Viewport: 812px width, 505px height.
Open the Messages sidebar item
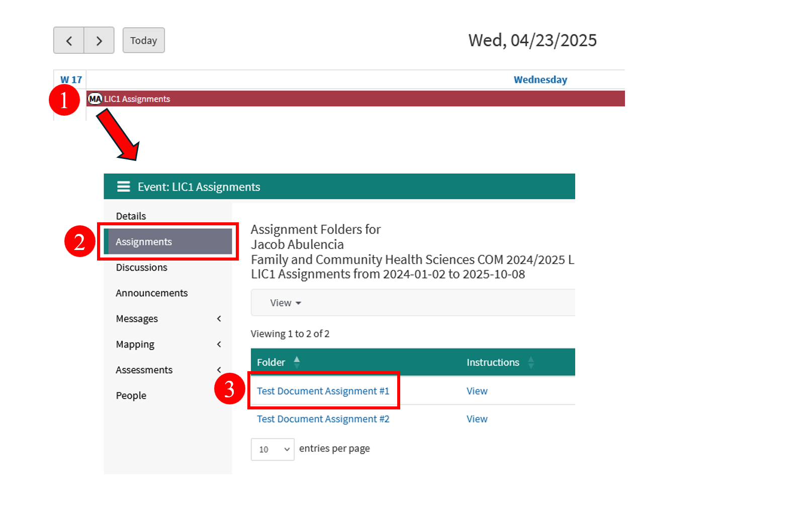(137, 318)
